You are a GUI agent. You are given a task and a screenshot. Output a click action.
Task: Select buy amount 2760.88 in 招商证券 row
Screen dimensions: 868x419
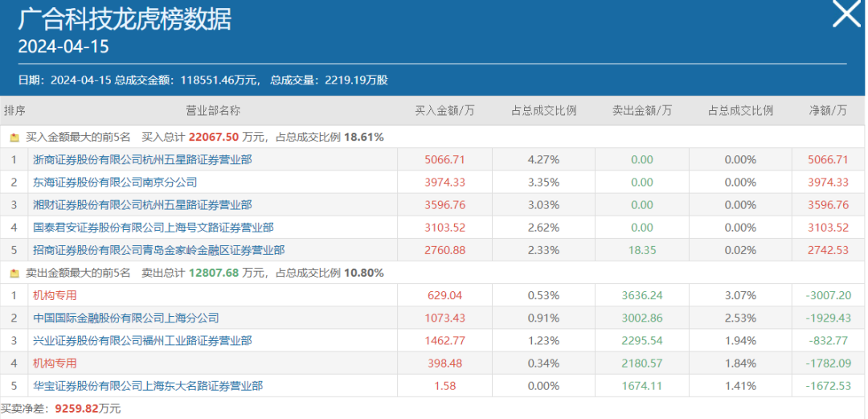445,250
